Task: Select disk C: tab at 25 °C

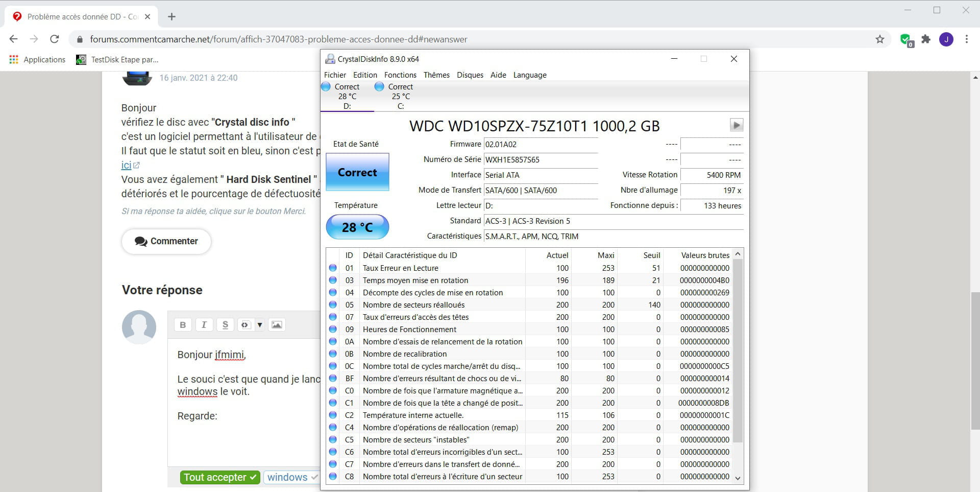Action: (x=401, y=97)
